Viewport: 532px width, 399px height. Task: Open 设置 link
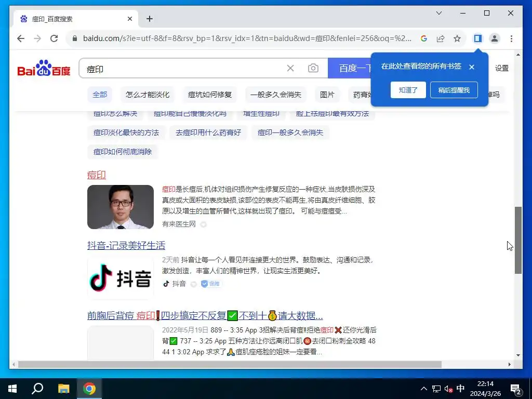pos(502,68)
